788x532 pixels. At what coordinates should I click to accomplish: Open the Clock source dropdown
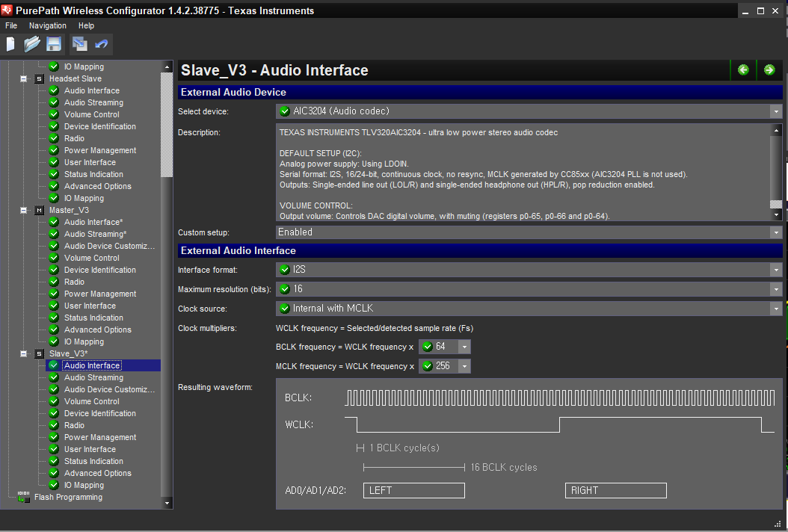tap(777, 309)
